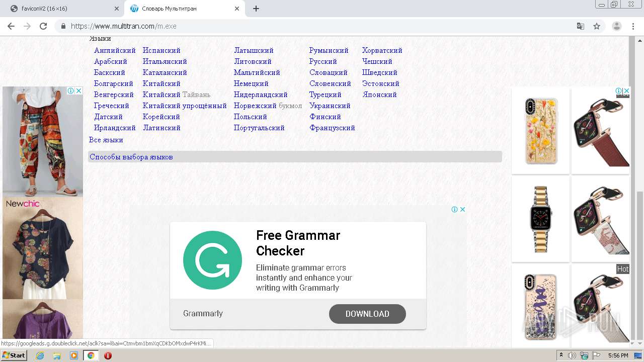The height and width of the screenshot is (362, 644).
Task: Select the Норвежский букмол link
Action: click(268, 106)
